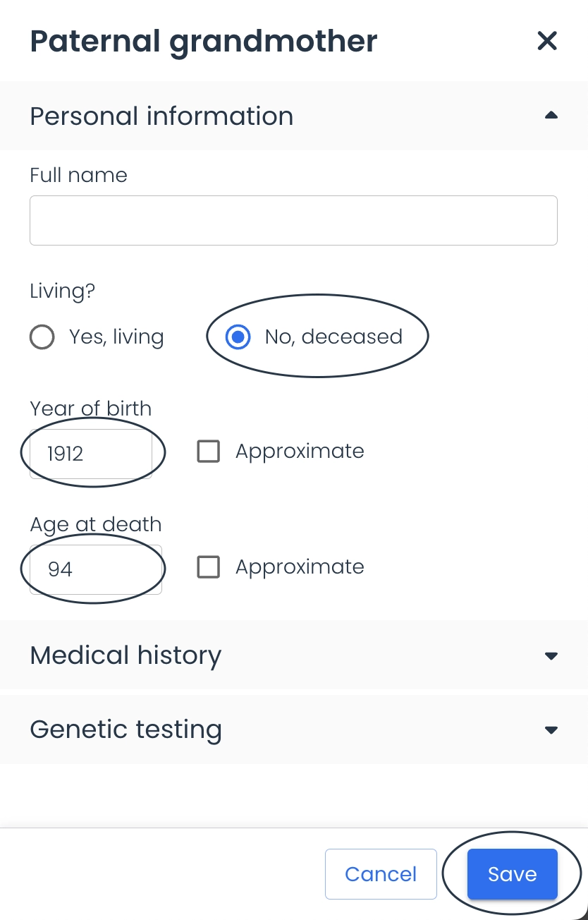Check Approximate box beside Age at death

208,567
